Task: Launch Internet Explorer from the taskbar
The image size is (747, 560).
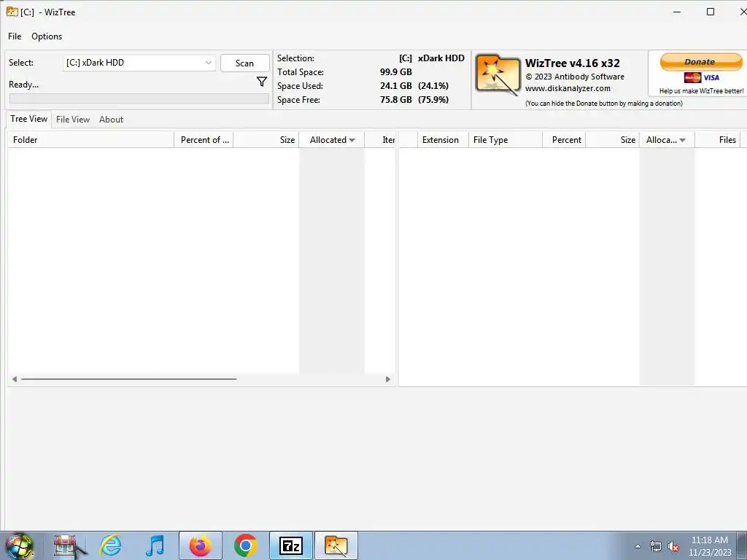Action: point(111,545)
